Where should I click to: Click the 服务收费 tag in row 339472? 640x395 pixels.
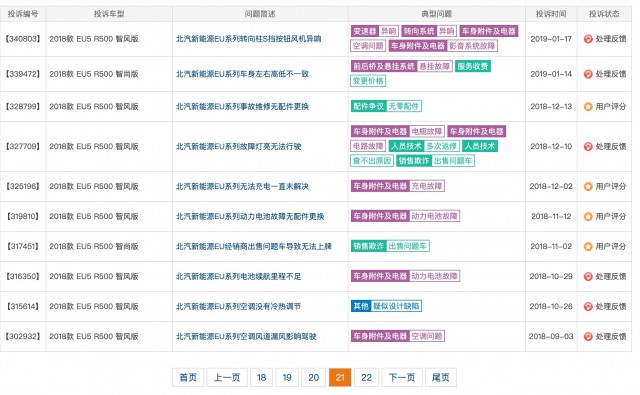[x=472, y=66]
